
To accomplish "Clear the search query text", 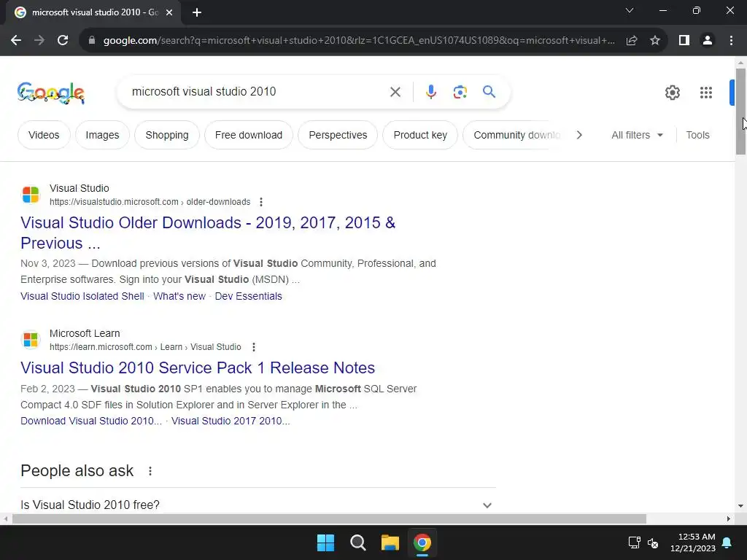I will pos(395,92).
